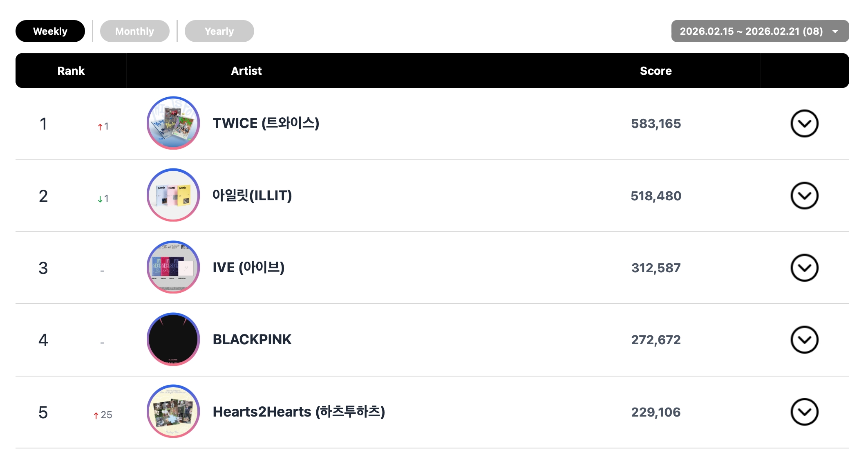868x455 pixels.
Task: Click the Rank column header
Action: tap(71, 71)
